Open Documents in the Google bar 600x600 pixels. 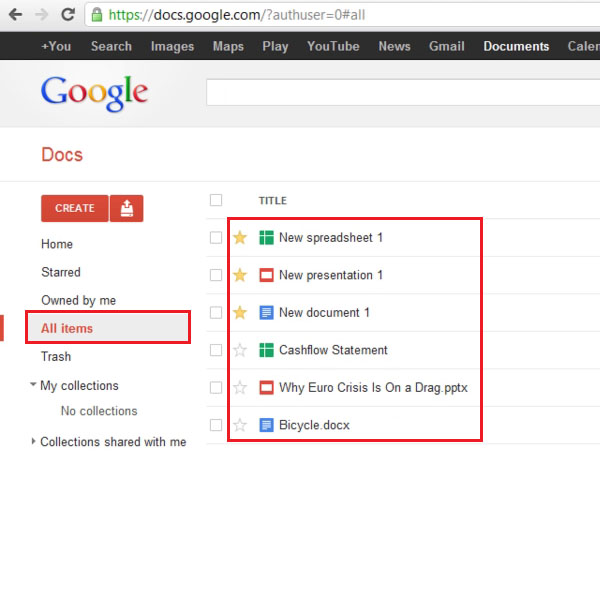click(516, 46)
